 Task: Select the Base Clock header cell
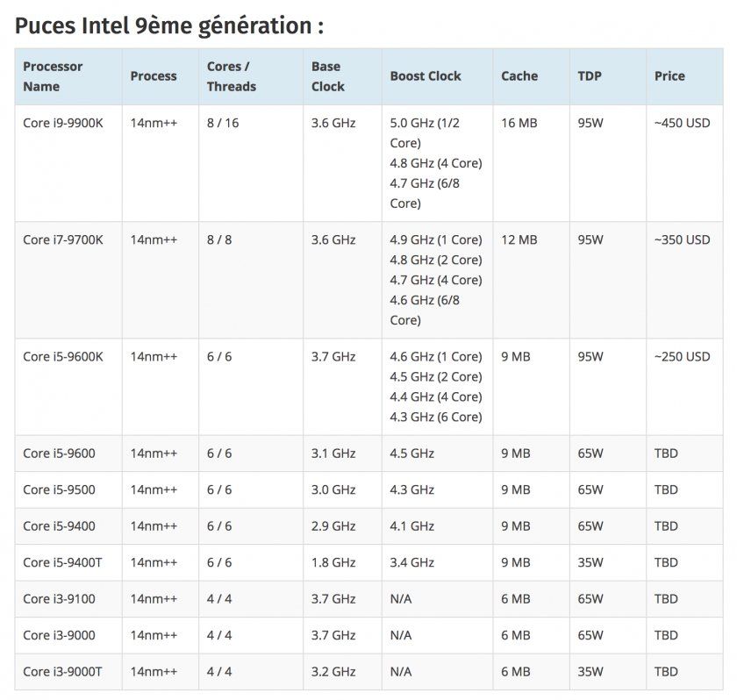pos(328,76)
